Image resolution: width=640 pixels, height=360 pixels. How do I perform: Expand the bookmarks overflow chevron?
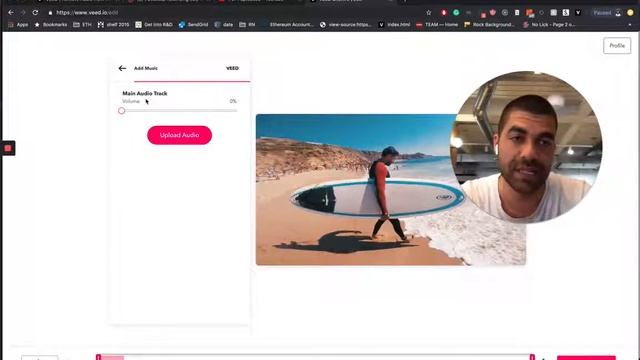click(630, 24)
